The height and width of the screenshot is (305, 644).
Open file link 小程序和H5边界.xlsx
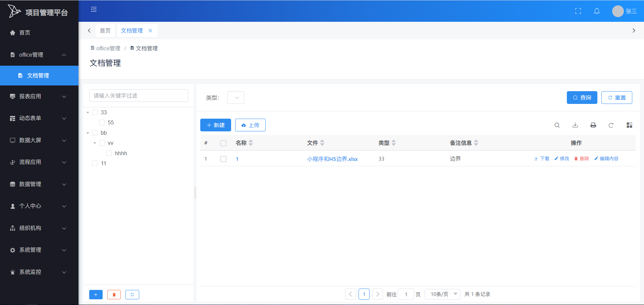click(x=332, y=159)
